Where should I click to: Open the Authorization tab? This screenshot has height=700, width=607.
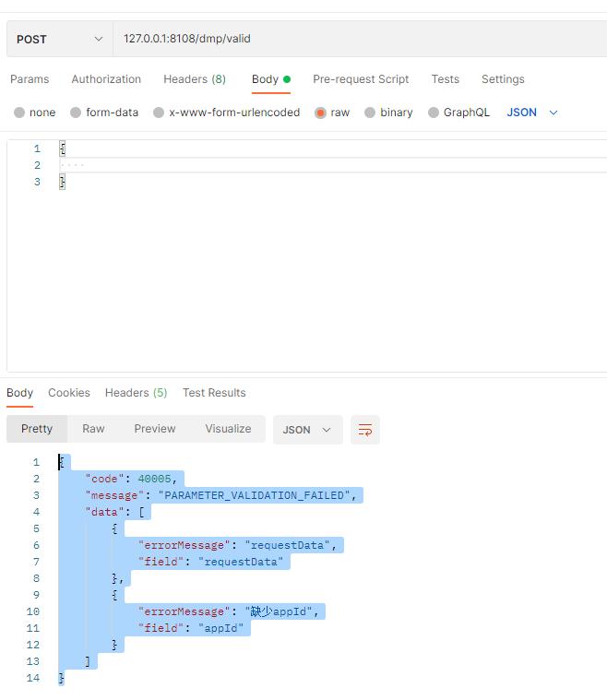(106, 79)
